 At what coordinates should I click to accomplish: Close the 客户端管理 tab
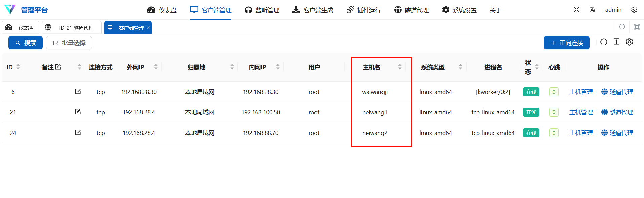click(148, 28)
